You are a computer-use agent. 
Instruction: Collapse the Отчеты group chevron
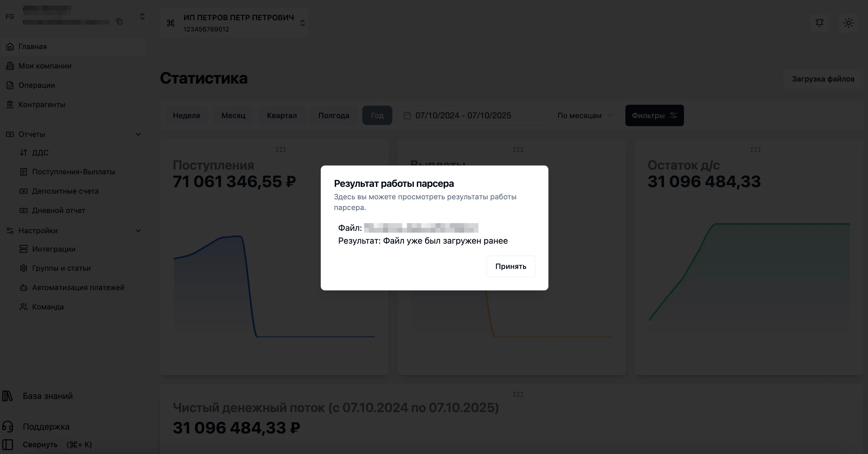coord(138,134)
